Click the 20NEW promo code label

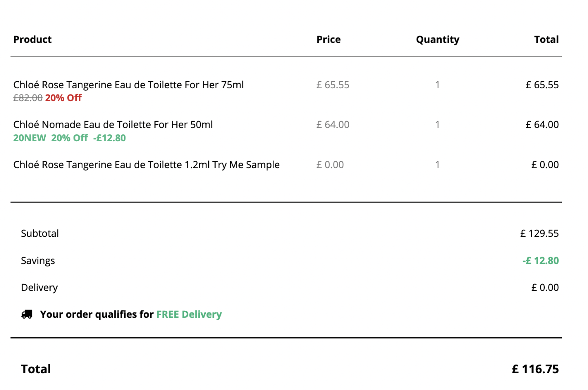tap(30, 138)
